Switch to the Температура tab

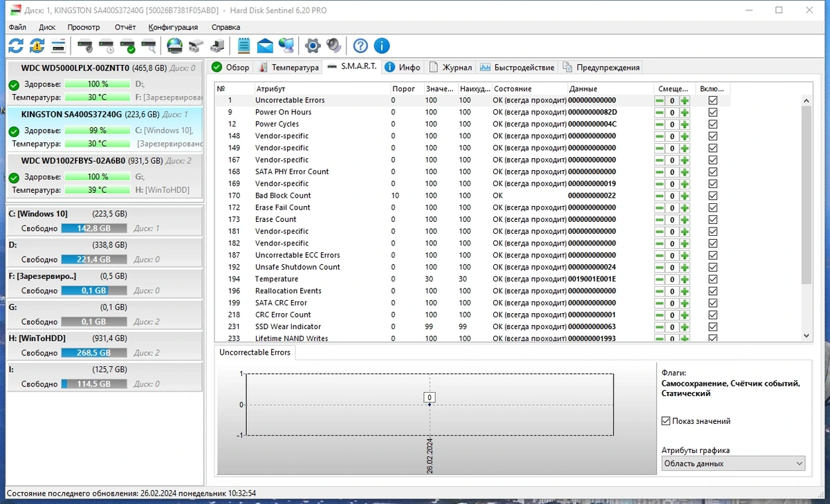(x=288, y=67)
